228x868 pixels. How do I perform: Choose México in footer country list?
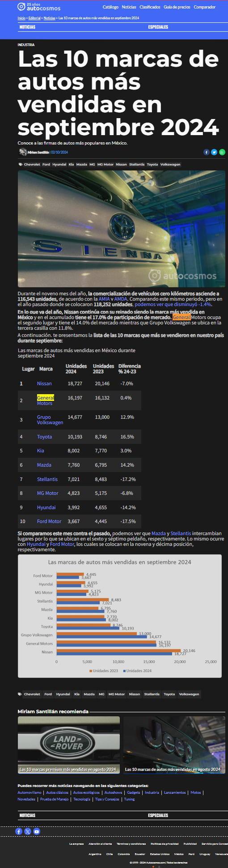(x=179, y=854)
